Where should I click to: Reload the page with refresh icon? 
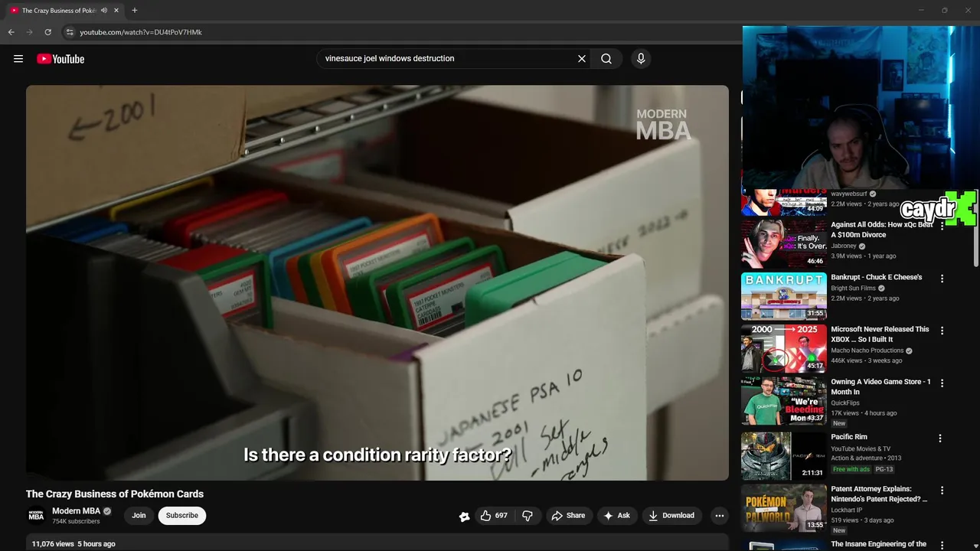point(47,32)
